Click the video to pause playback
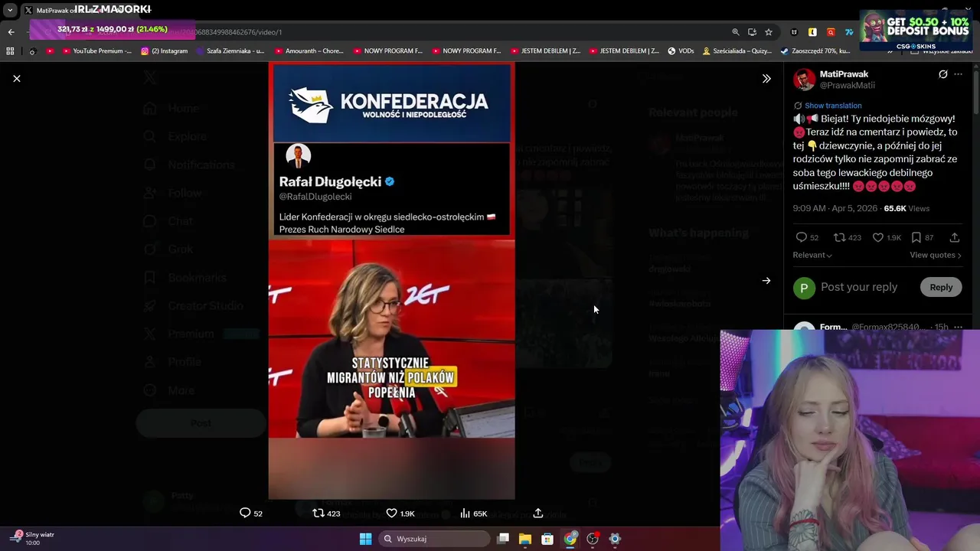This screenshot has height=551, width=980. (391, 282)
